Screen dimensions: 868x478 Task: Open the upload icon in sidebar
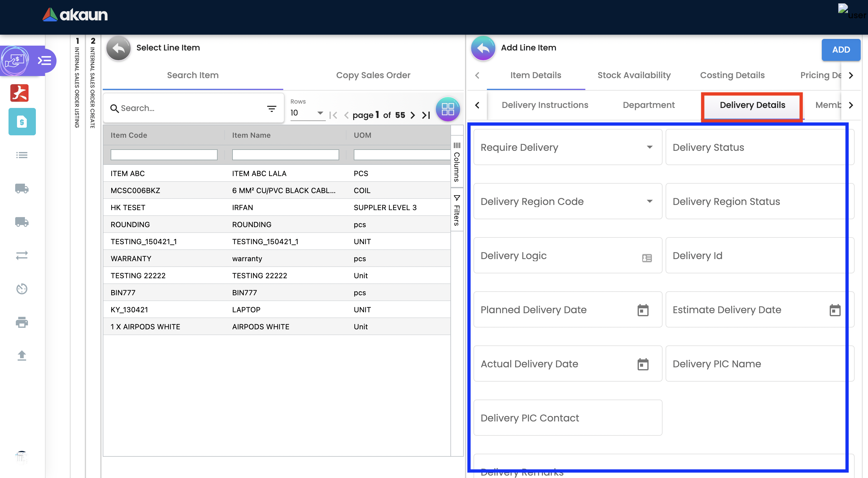coord(22,355)
